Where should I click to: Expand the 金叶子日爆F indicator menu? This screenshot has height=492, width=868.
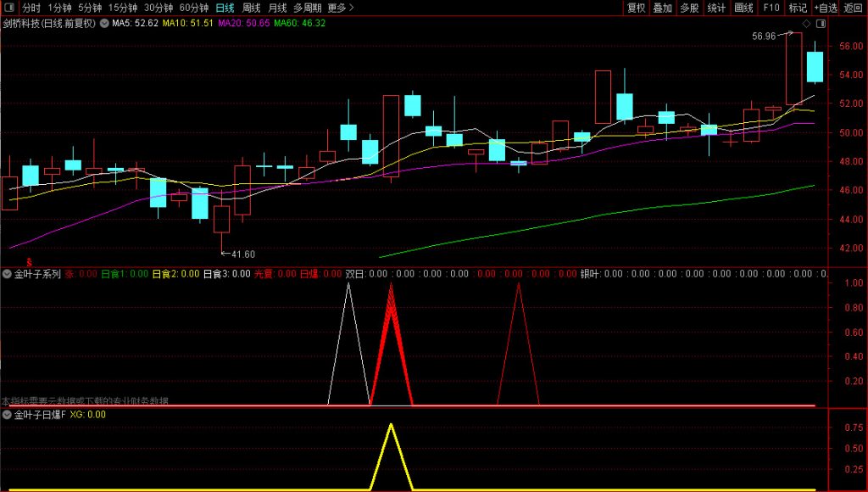tap(8, 415)
